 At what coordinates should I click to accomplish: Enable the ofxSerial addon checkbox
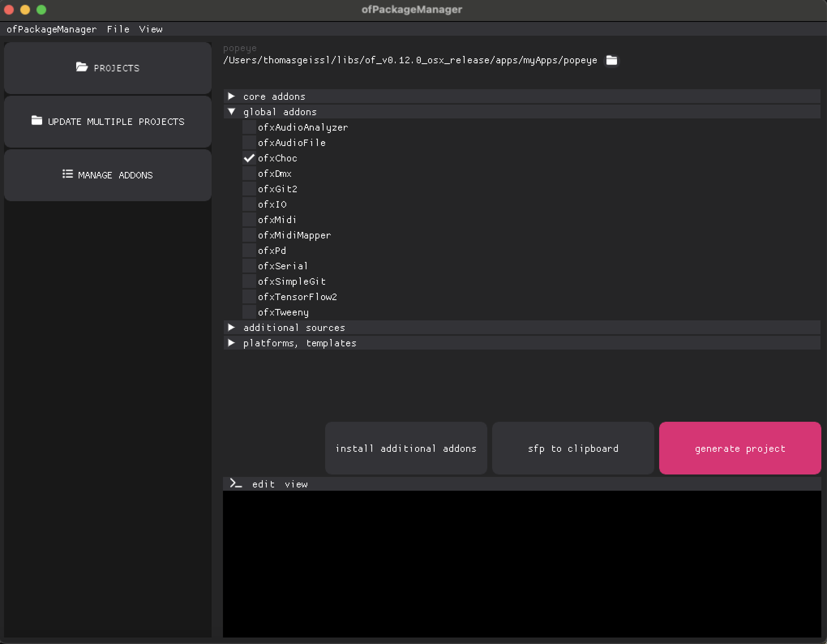pos(249,266)
